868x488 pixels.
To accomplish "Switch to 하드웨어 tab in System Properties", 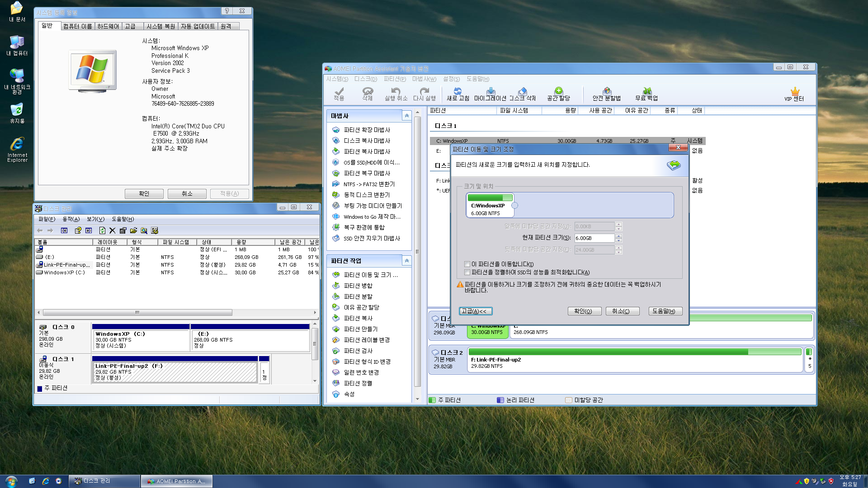I will click(x=108, y=26).
